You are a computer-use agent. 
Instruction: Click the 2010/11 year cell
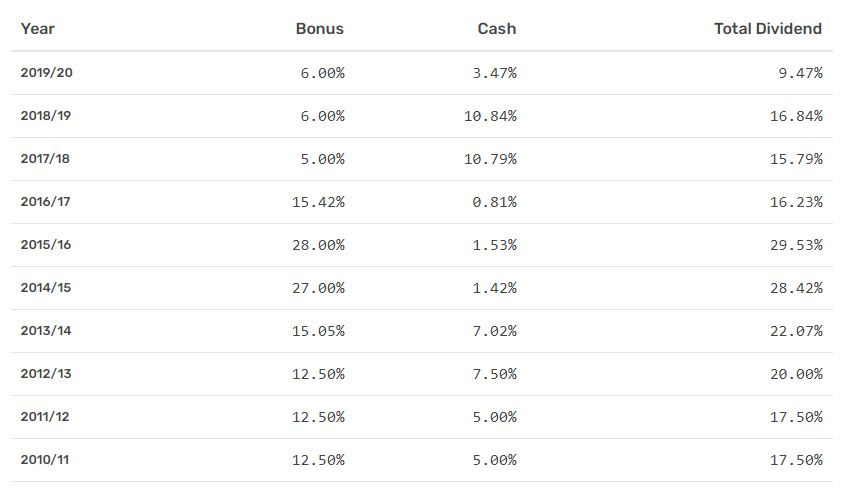pos(46,460)
